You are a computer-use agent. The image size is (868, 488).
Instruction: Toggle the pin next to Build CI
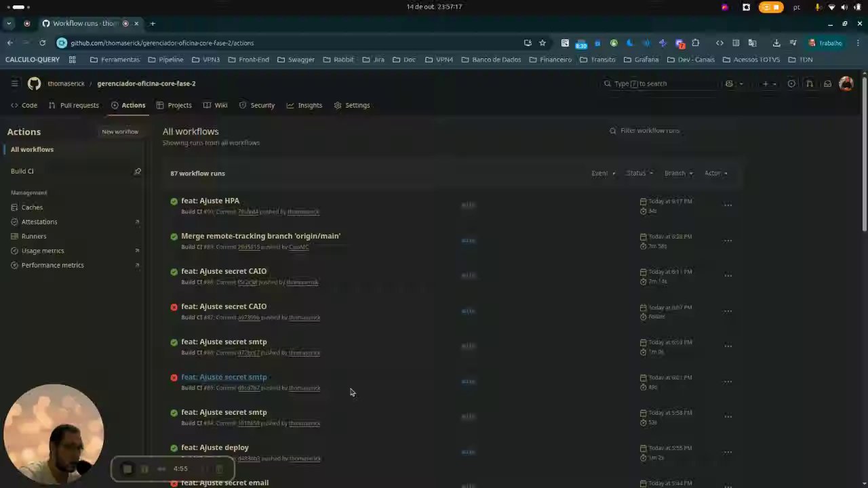[138, 171]
